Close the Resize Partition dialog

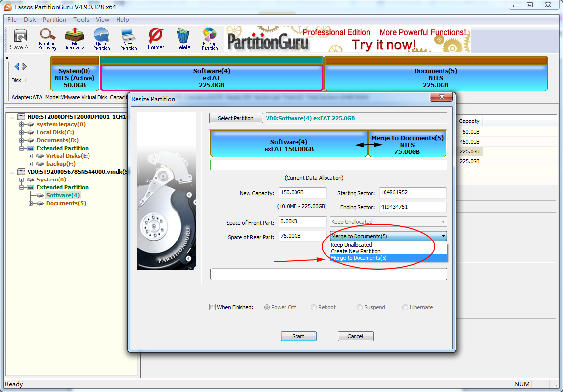point(442,97)
